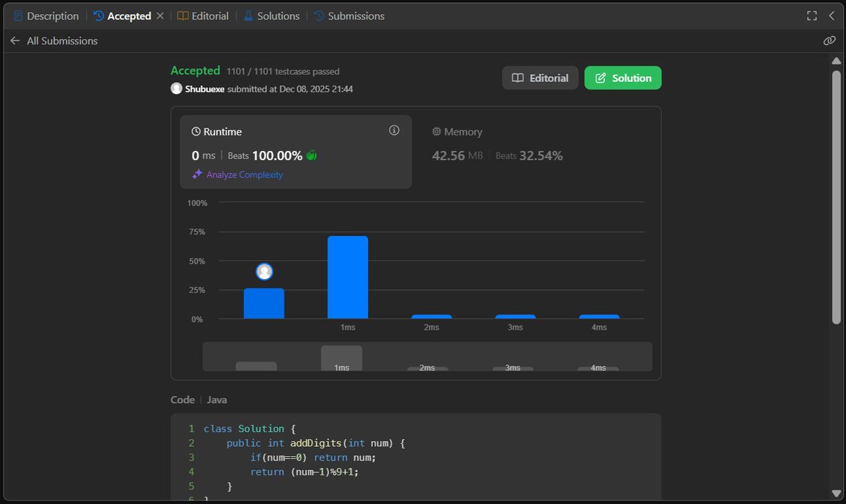846x504 pixels.
Task: Click the sparkle icon beside Analyze Complexity
Action: [x=197, y=175]
